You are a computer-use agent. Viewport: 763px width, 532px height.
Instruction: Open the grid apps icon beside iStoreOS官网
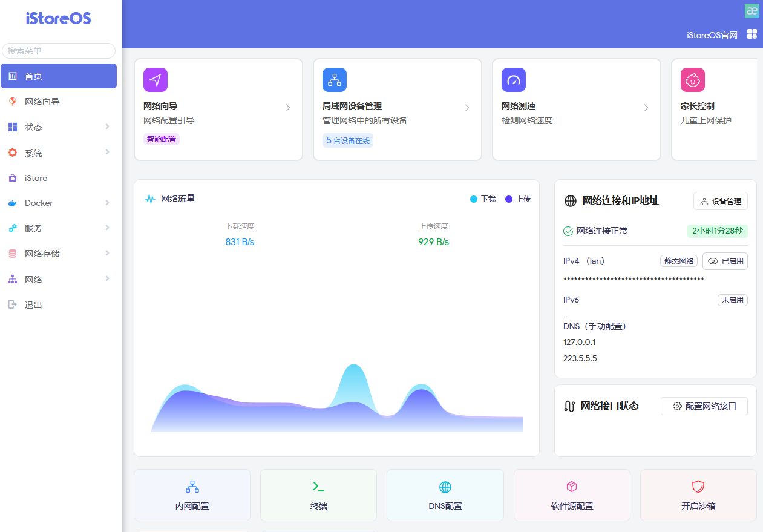pyautogui.click(x=752, y=34)
